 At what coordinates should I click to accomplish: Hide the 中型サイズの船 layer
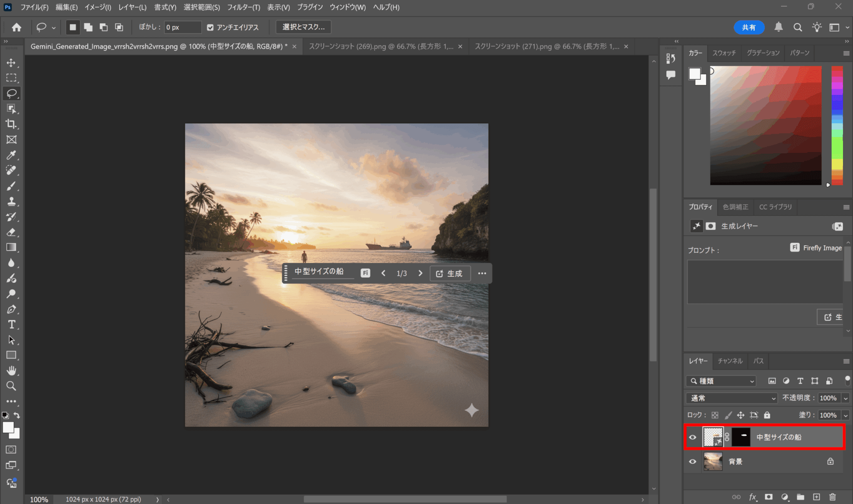point(693,437)
